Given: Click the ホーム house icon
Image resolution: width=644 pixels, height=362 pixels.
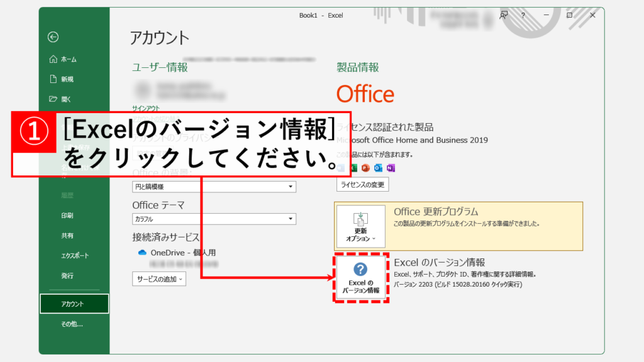Looking at the screenshot, I should [53, 59].
